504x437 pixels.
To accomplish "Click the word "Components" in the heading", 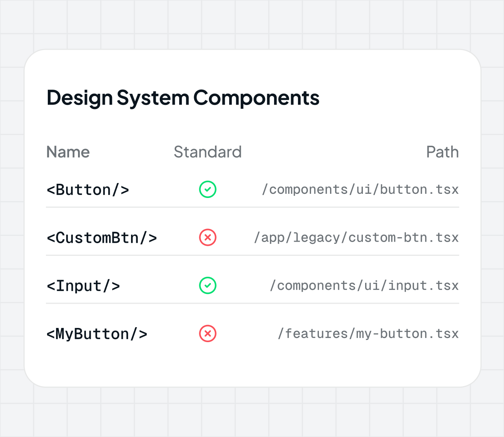I will [x=256, y=98].
